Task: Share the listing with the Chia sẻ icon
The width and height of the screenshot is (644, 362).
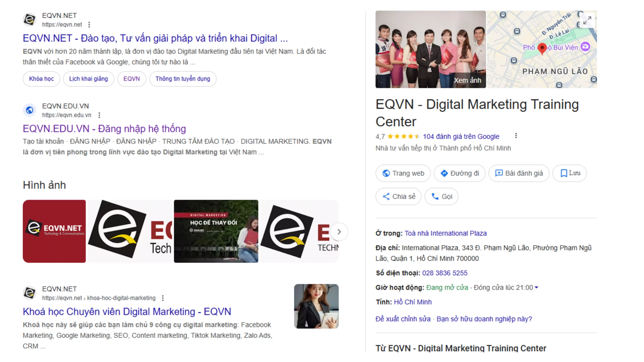Action: 387,196
